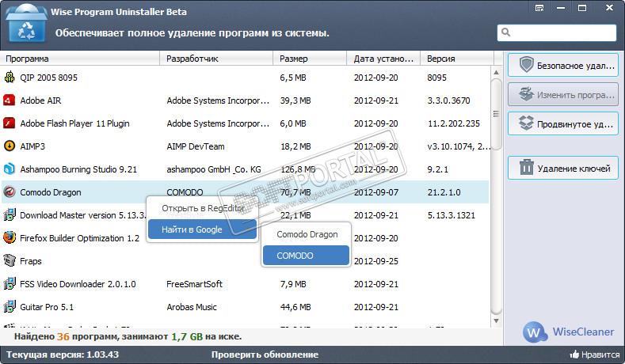This screenshot has height=364, width=625.
Task: Select Firefox Builder Optimization 1.2
Action: tap(79, 238)
